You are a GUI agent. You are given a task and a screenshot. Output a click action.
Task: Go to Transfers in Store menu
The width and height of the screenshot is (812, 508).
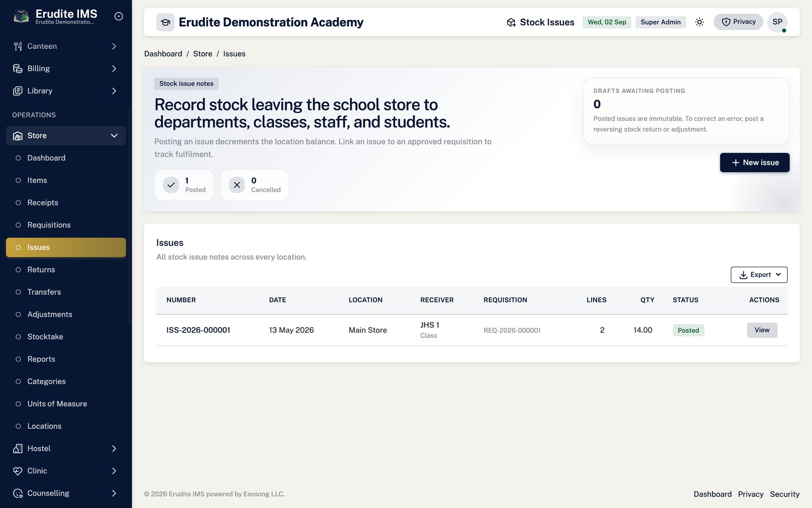(x=66, y=292)
